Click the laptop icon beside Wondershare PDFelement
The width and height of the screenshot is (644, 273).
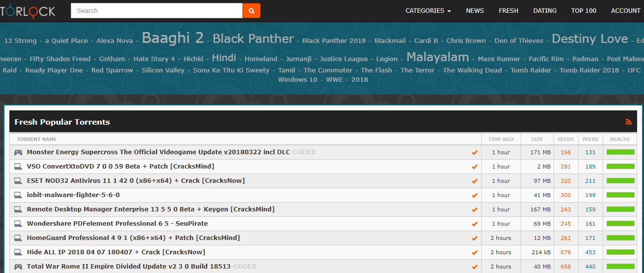pyautogui.click(x=18, y=224)
